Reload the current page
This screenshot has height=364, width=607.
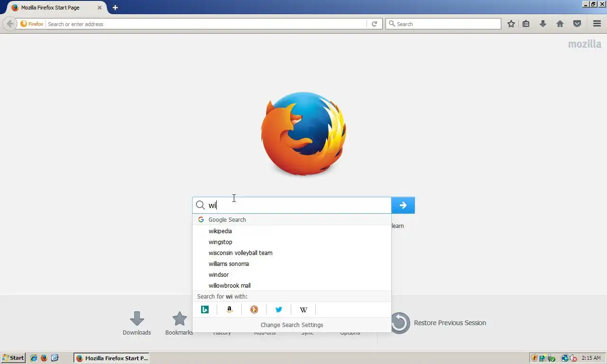pos(374,24)
